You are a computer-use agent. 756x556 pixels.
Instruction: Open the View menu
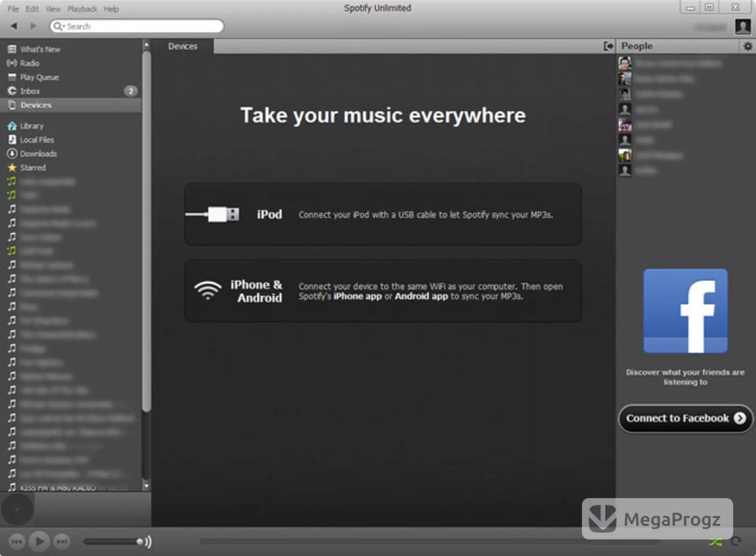(53, 9)
